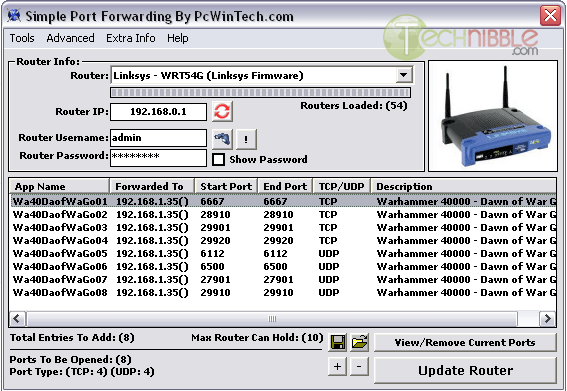
Task: Select the Wa40DaofWaGo03 row
Action: 283,228
